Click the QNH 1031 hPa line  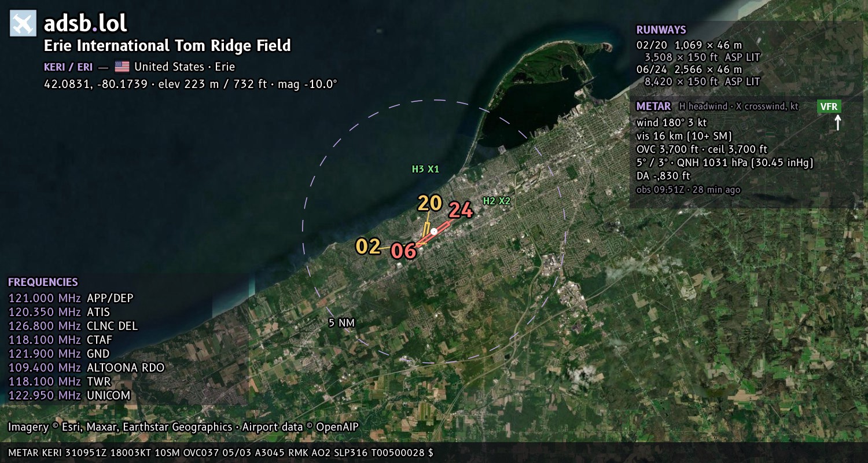tap(724, 163)
